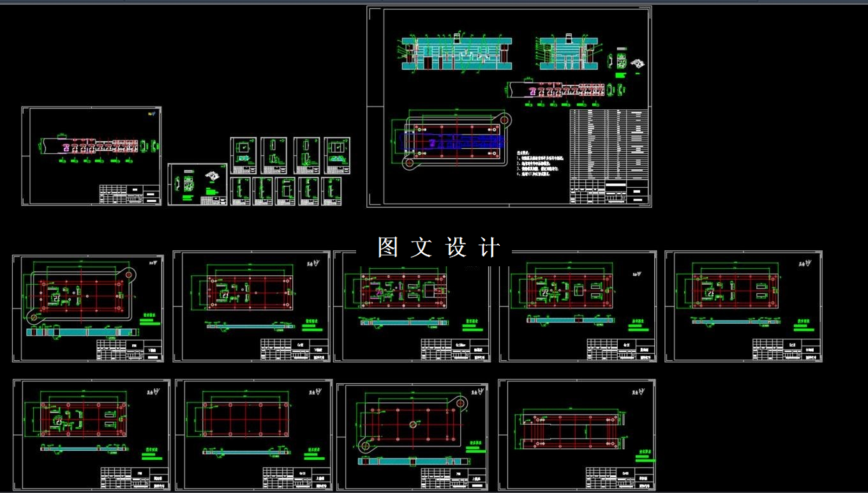The height and width of the screenshot is (493, 868).
Task: Select first small sheet in four-sheet punch row
Action: (x=243, y=156)
